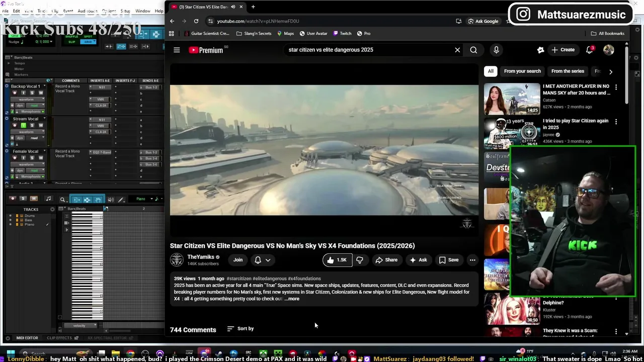Open more actions for the video
Image resolution: width=644 pixels, height=362 pixels.
click(472, 260)
